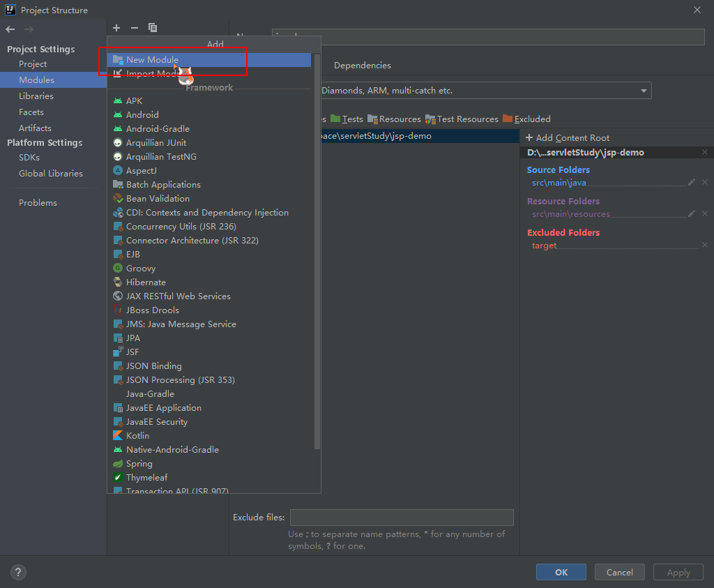Click the plus Add module button
714x588 pixels.
[x=116, y=28]
